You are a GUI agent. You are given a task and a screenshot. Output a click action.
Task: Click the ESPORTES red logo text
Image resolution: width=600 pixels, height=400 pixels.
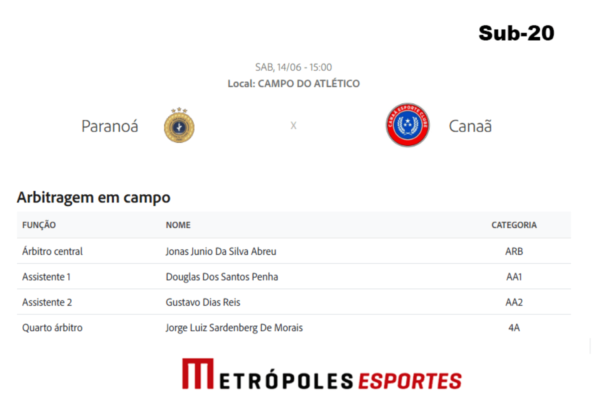(410, 381)
